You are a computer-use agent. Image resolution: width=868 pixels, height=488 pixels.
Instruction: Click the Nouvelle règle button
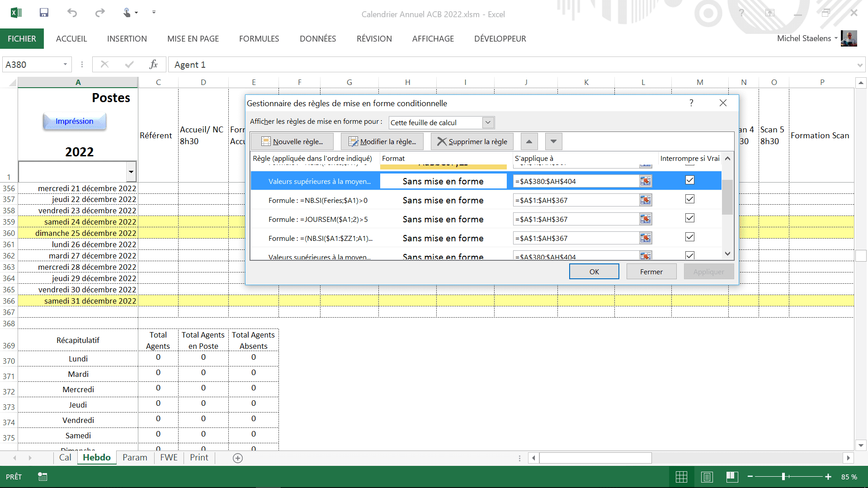point(292,141)
